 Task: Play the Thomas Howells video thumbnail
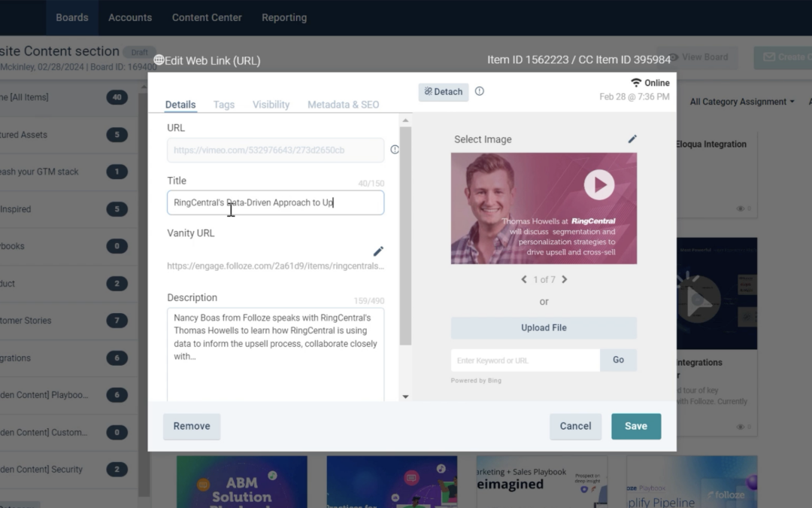(599, 184)
